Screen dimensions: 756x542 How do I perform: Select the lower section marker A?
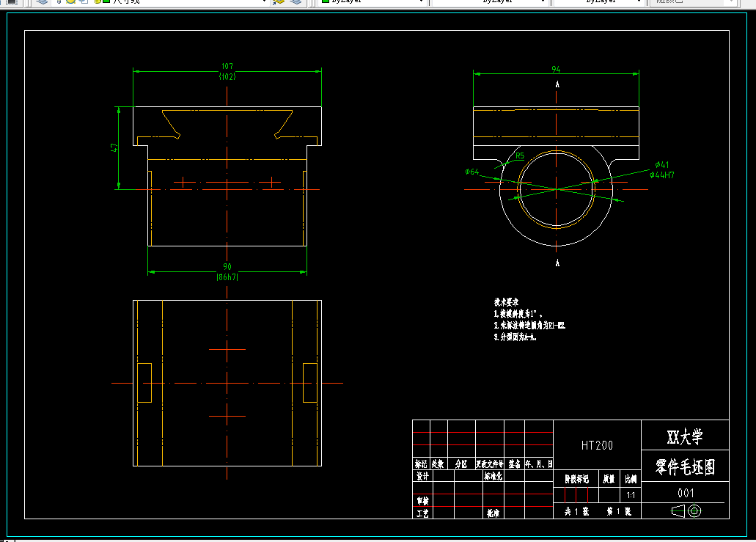coord(557,263)
